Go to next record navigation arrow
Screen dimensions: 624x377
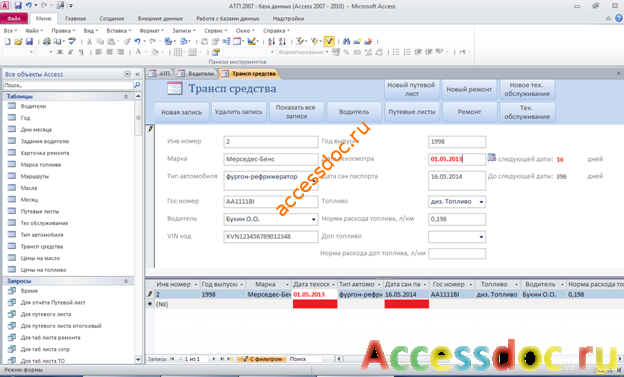coord(214,359)
